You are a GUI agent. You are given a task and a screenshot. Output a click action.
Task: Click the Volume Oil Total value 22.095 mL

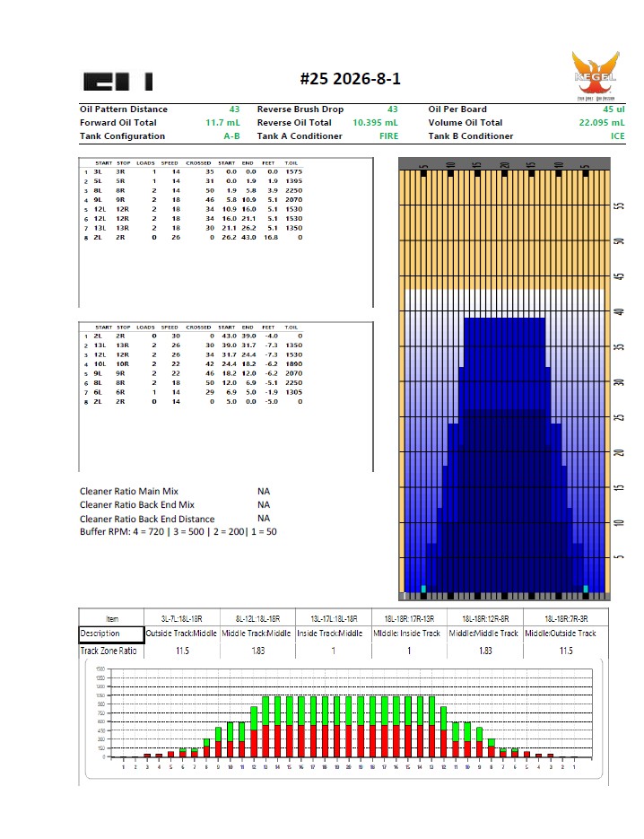pos(602,123)
